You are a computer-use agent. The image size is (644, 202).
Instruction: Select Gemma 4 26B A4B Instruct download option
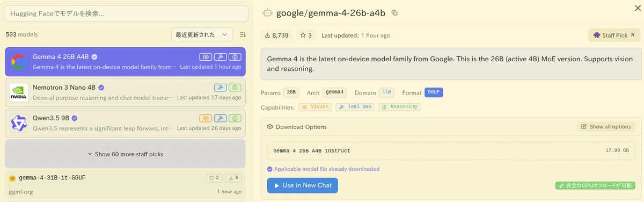pyautogui.click(x=451, y=150)
